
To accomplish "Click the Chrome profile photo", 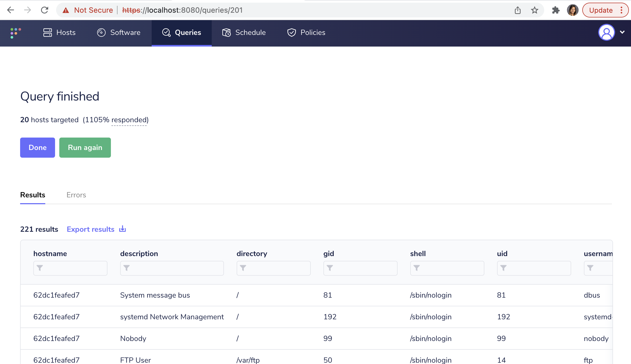I will point(572,10).
